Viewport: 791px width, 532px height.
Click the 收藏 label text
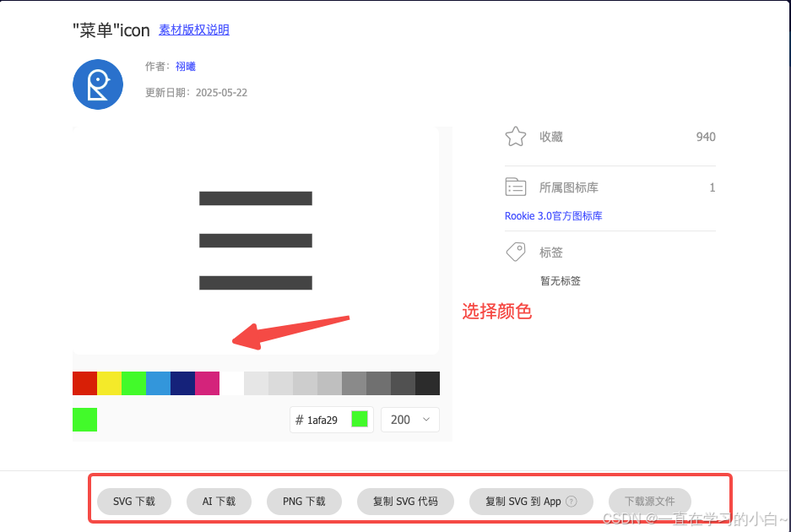pos(551,137)
